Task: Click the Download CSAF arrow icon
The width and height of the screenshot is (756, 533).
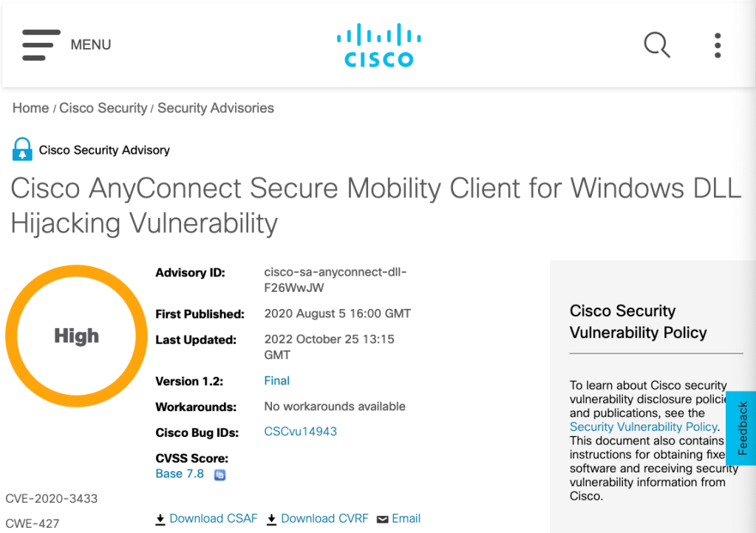Action: click(160, 519)
